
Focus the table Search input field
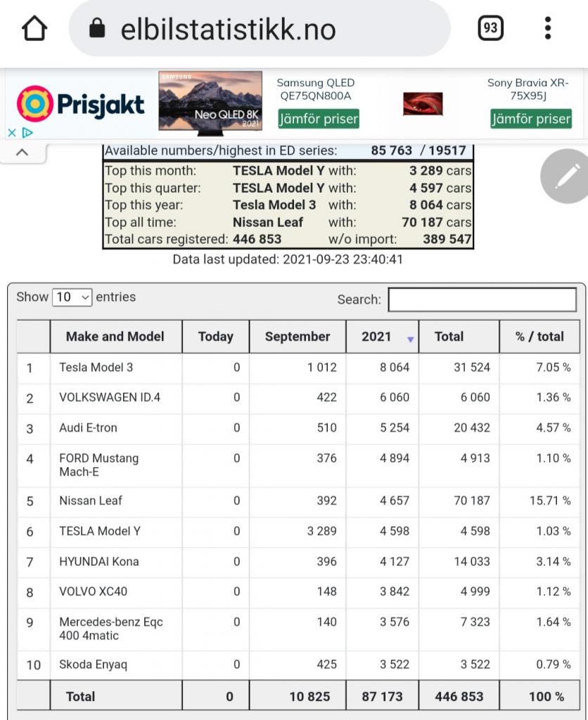tap(482, 300)
